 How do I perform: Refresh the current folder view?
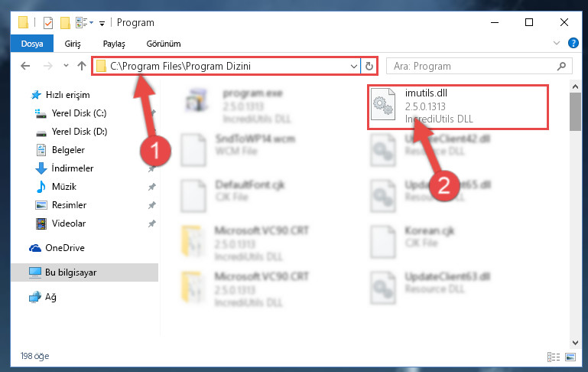(x=369, y=66)
